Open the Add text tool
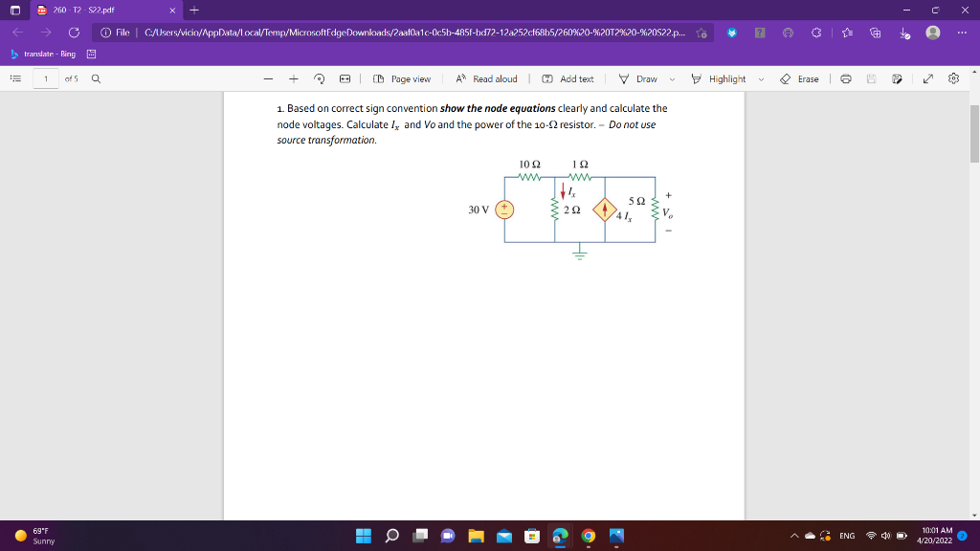980x551 pixels. (570, 78)
